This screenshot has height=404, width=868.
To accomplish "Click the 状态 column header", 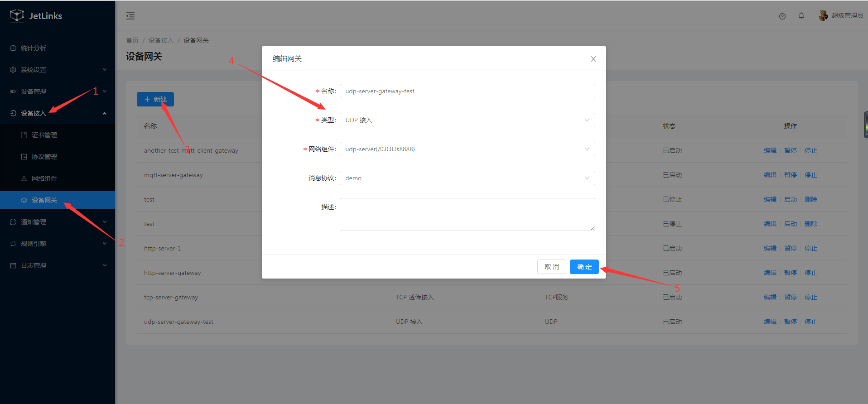I will pyautogui.click(x=669, y=126).
